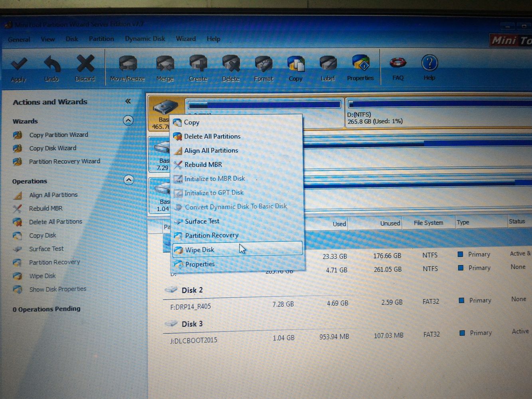532x399 pixels.
Task: Click Delete All Partitions in Operations panel
Action: [55, 221]
